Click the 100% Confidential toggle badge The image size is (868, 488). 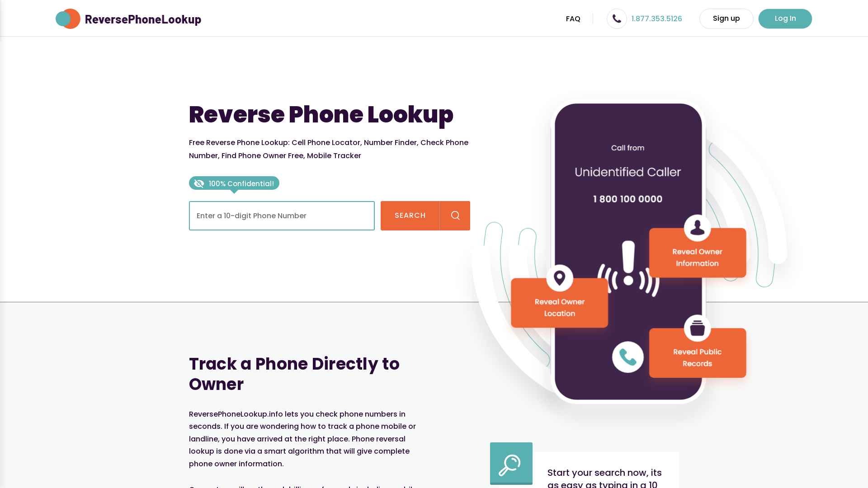[234, 183]
